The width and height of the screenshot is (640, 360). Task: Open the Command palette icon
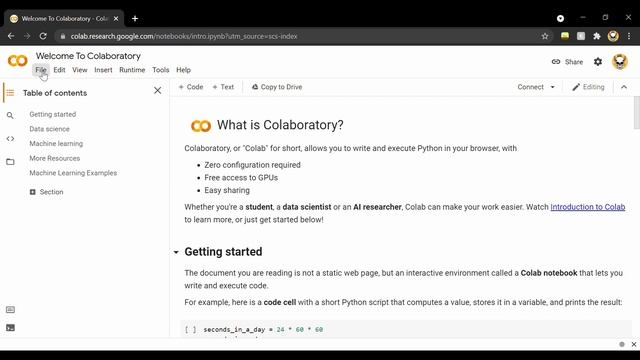pos(10,310)
